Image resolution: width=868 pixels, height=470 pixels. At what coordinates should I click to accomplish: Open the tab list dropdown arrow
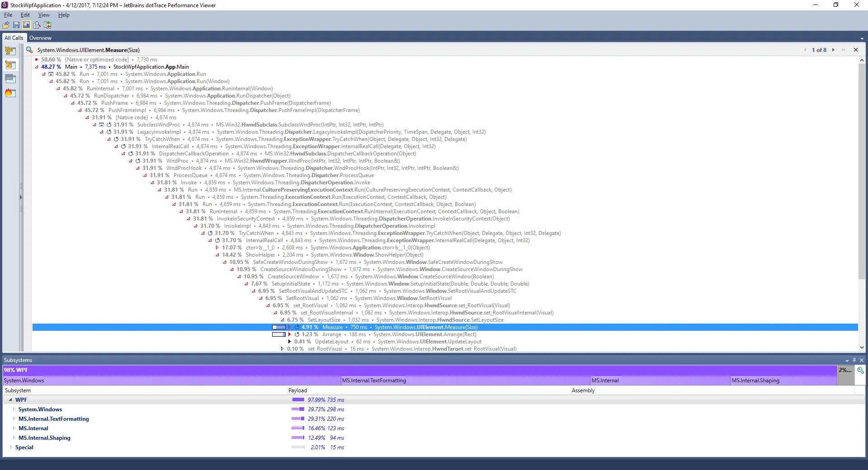(x=862, y=38)
